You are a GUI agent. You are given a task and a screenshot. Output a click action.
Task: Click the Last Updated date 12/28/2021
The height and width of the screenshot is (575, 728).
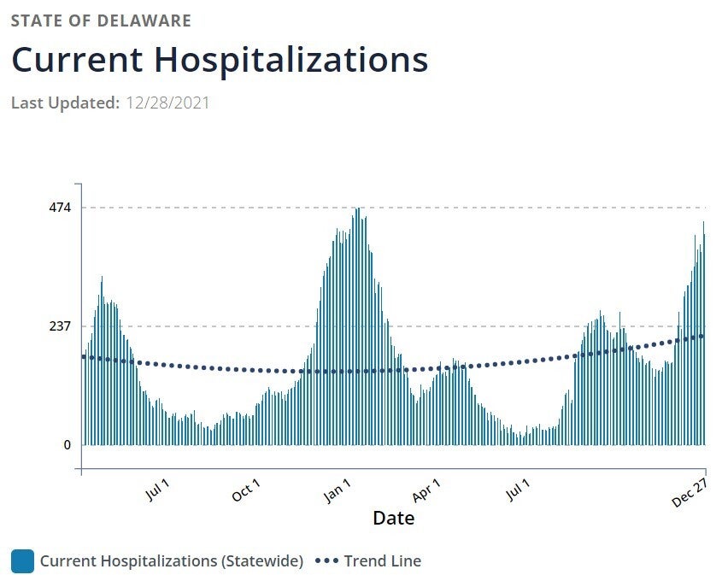(x=167, y=103)
